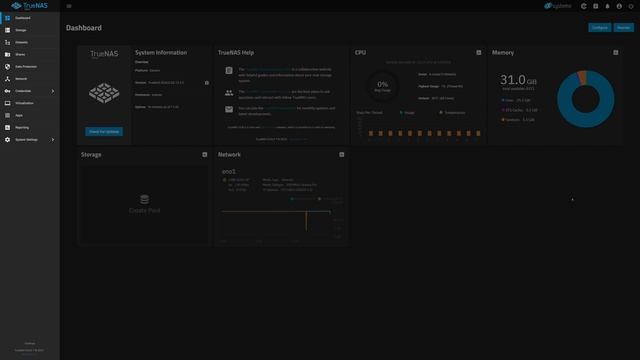Click the TrueNAS logo in the header

pos(29,6)
